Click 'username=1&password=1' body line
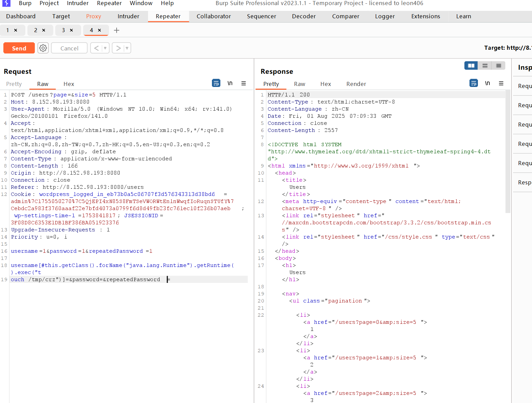The width and height of the screenshot is (532, 403). [81, 251]
